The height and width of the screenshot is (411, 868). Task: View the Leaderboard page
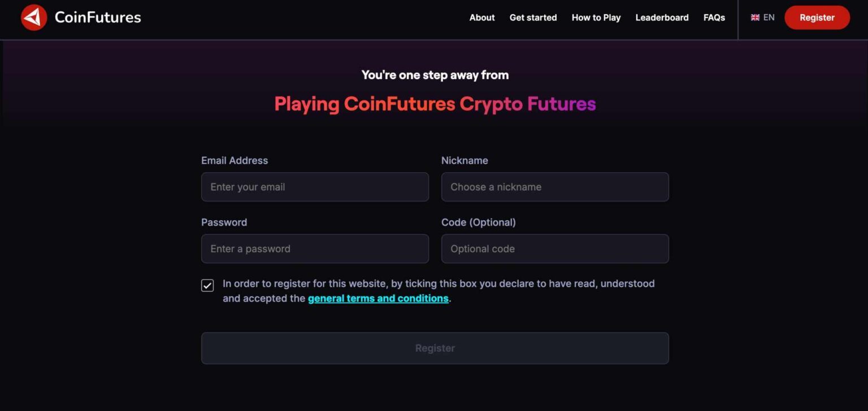click(x=662, y=18)
